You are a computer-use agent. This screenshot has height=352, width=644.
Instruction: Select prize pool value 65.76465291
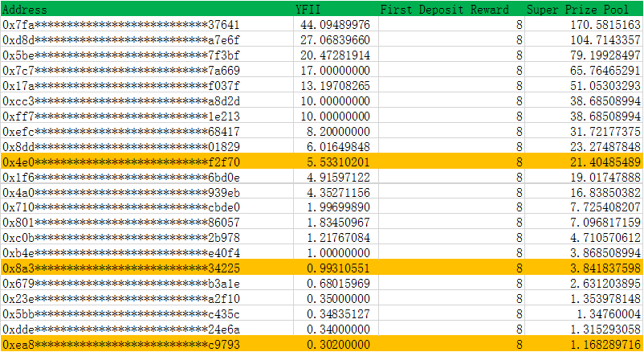tap(605, 70)
